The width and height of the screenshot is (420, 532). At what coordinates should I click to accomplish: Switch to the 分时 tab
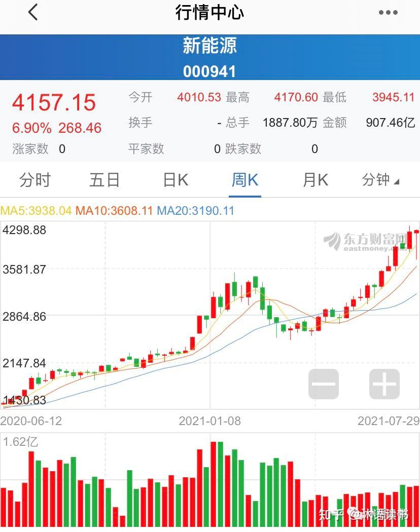tap(35, 180)
